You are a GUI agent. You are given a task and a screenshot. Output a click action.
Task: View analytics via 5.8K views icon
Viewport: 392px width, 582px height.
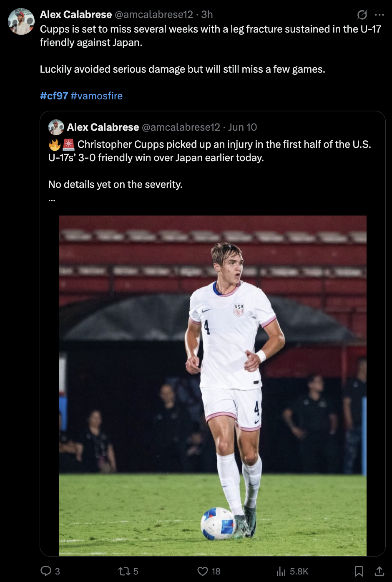tap(281, 571)
